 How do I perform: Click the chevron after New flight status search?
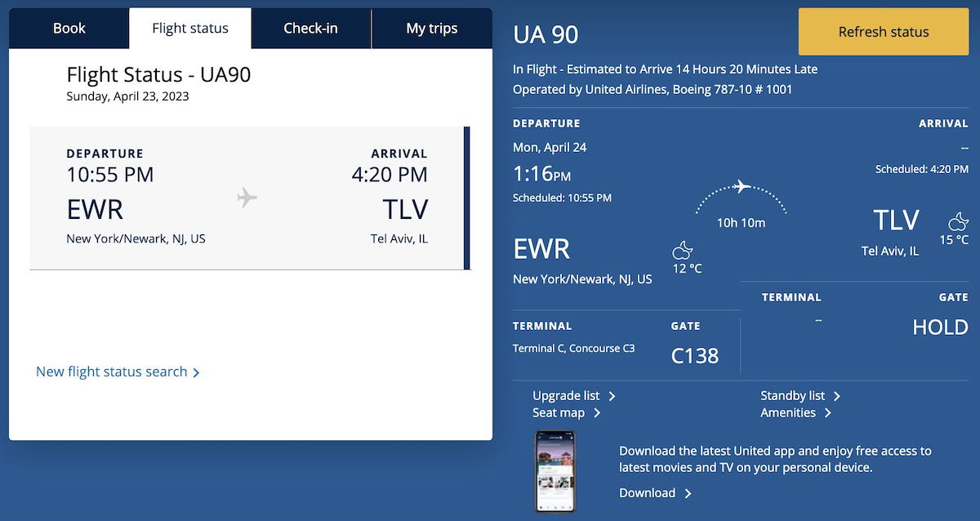[x=196, y=372]
